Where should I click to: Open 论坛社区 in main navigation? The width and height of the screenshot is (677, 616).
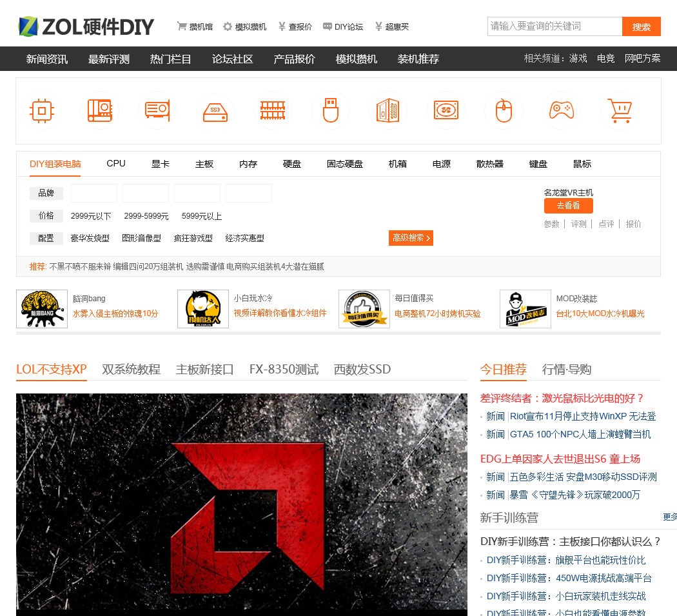coord(232,59)
